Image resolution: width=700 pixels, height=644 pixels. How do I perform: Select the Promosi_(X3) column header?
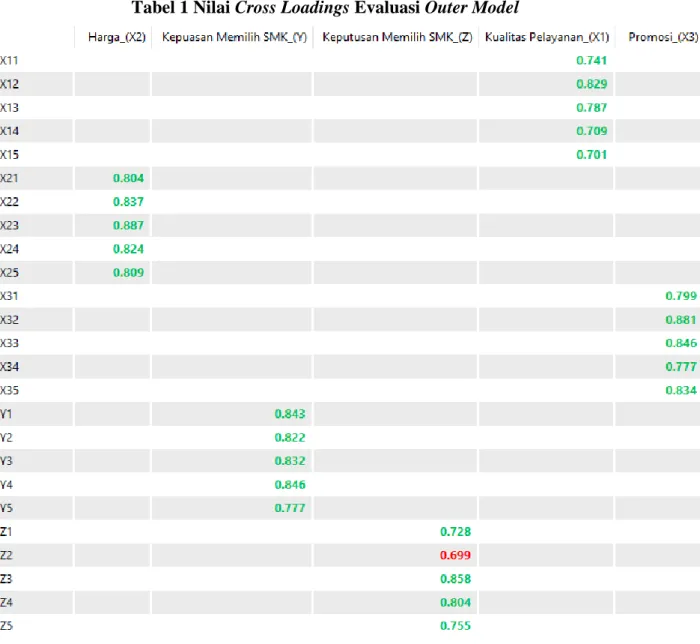coord(663,37)
